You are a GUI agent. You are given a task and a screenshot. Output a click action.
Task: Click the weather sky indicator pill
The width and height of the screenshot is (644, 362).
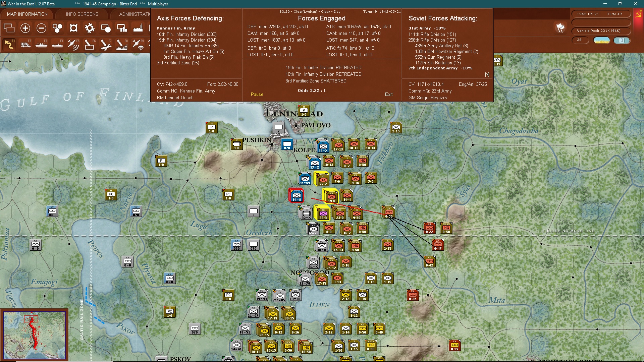(602, 41)
